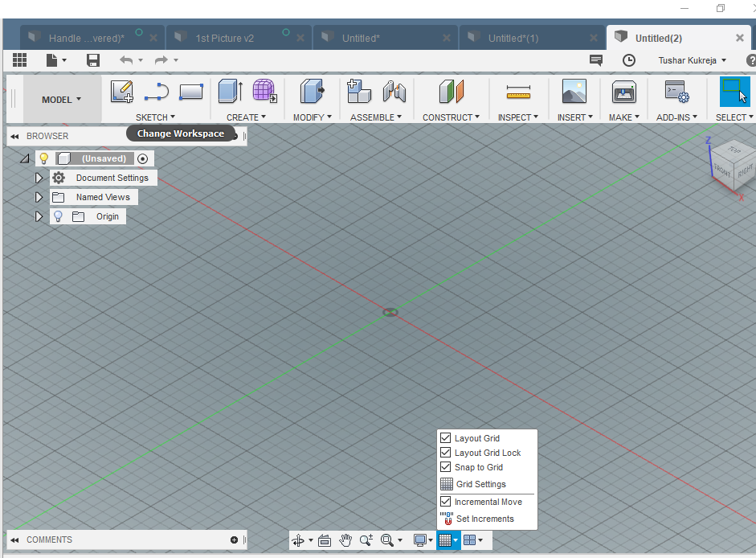Open the MAKE dropdown menu
This screenshot has height=558, width=756.
[x=624, y=117]
